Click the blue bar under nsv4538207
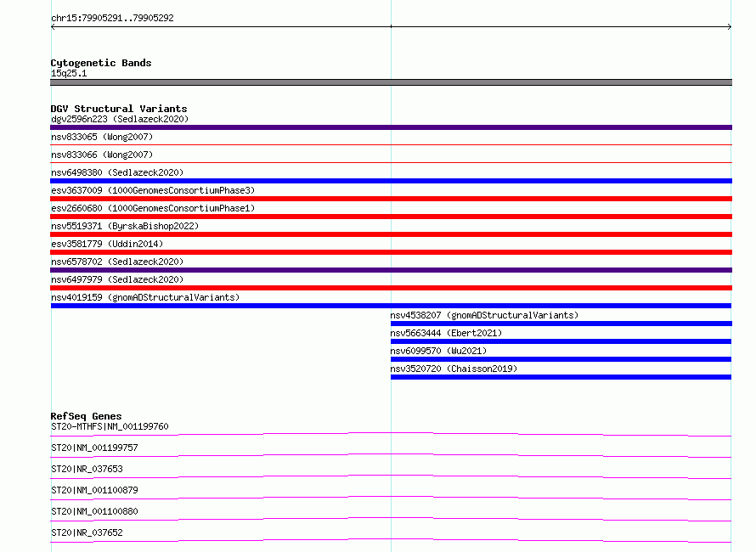The width and height of the screenshot is (756, 552). (561, 324)
